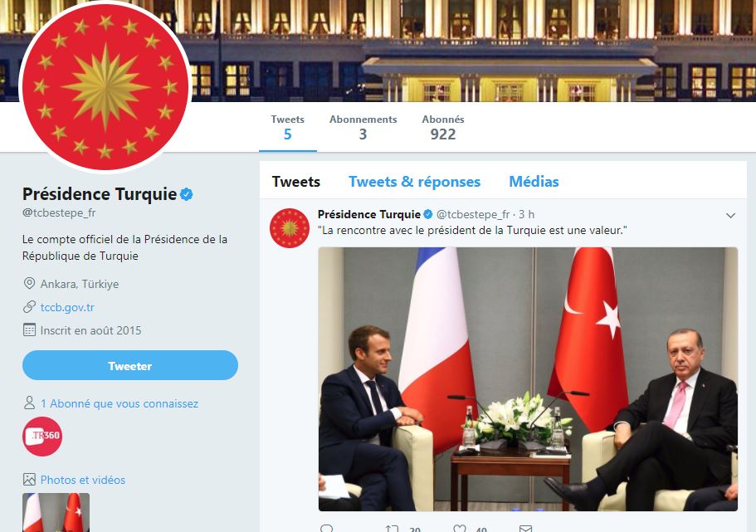Retweet using the retweet arrows icon

(x=392, y=529)
